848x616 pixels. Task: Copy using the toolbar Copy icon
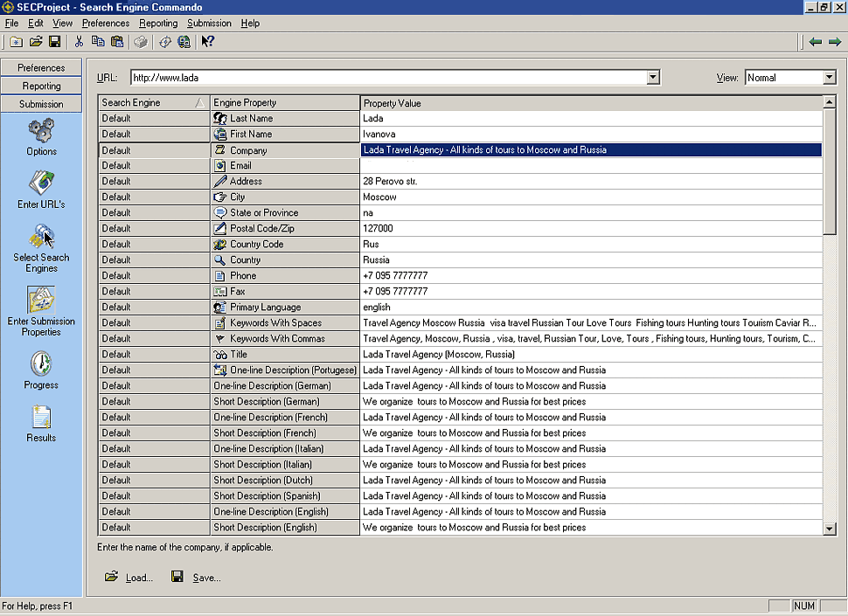point(98,42)
